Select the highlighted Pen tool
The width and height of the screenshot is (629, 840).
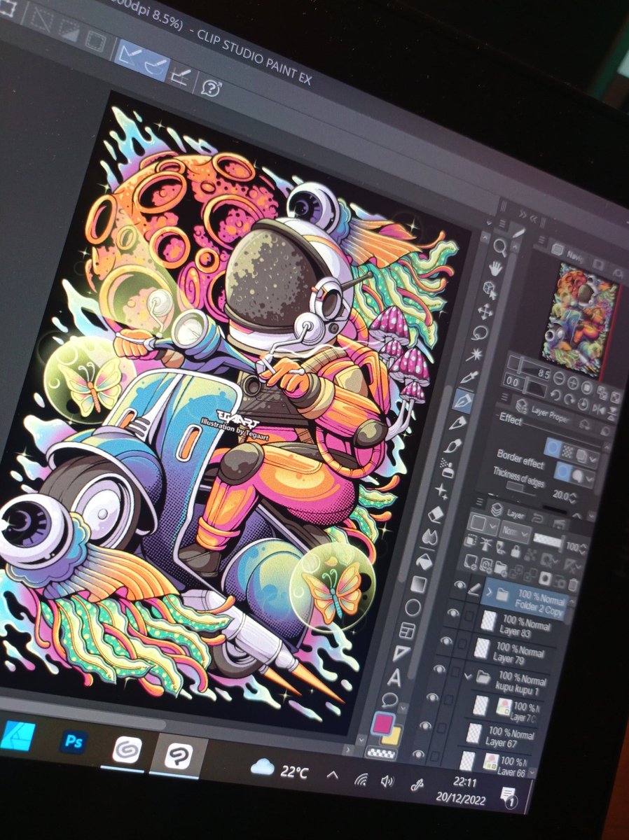pyautogui.click(x=464, y=401)
